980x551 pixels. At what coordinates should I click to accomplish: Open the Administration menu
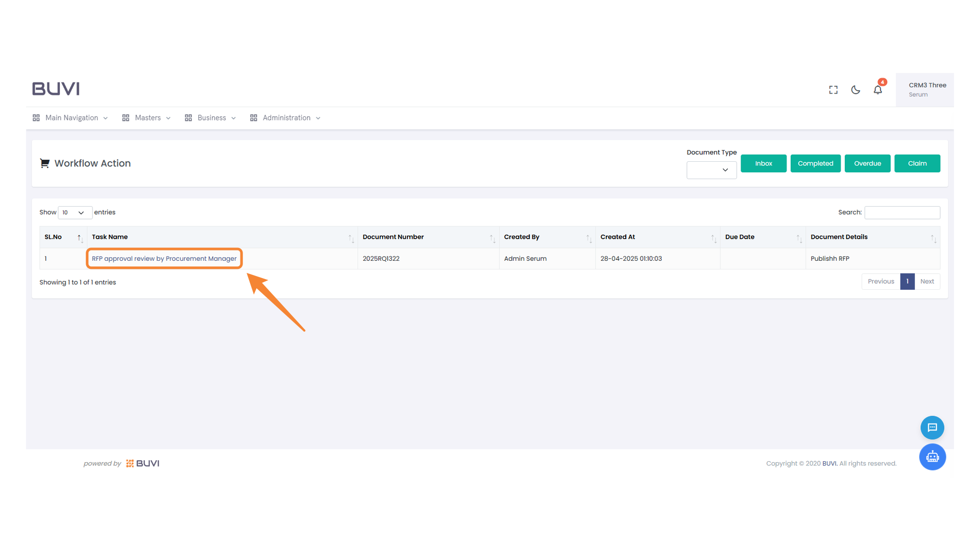[x=286, y=118]
